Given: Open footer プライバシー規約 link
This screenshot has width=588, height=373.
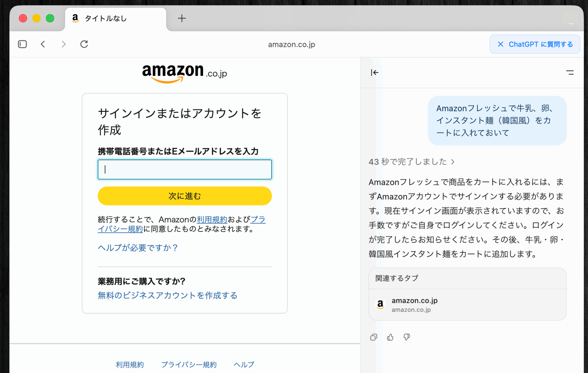Looking at the screenshot, I should [189, 364].
